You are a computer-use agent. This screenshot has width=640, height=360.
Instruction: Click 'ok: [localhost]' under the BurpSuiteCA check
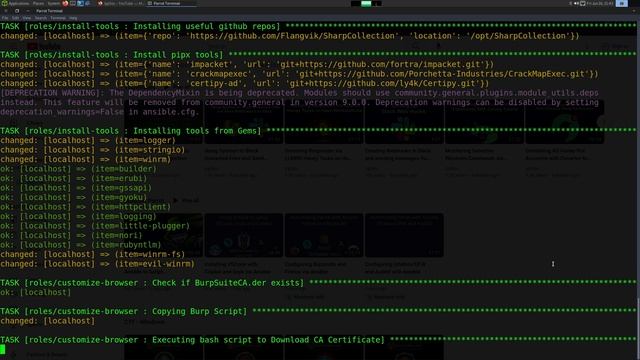click(x=36, y=292)
